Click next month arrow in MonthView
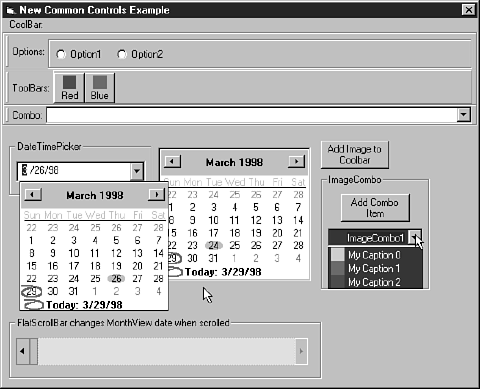 point(296,162)
